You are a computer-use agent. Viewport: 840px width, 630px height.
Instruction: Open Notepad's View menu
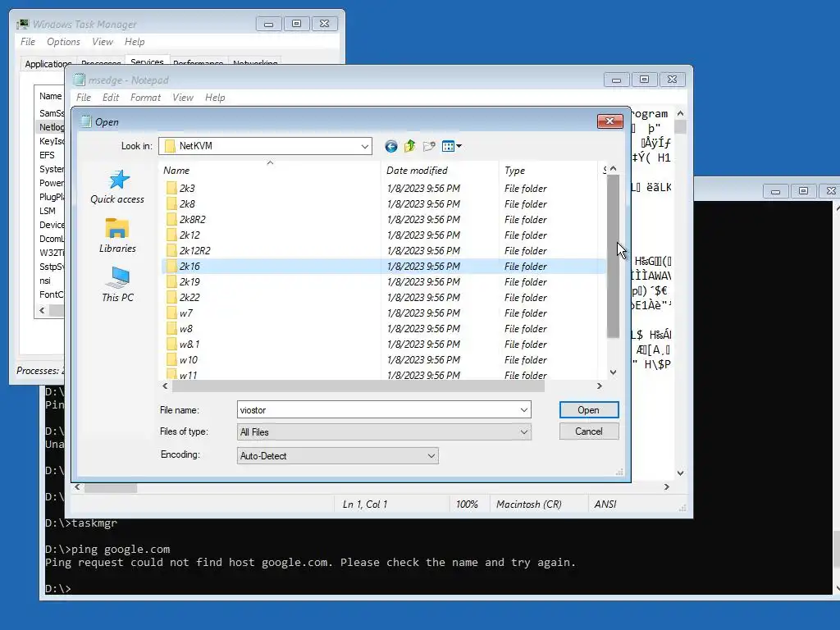(x=183, y=98)
